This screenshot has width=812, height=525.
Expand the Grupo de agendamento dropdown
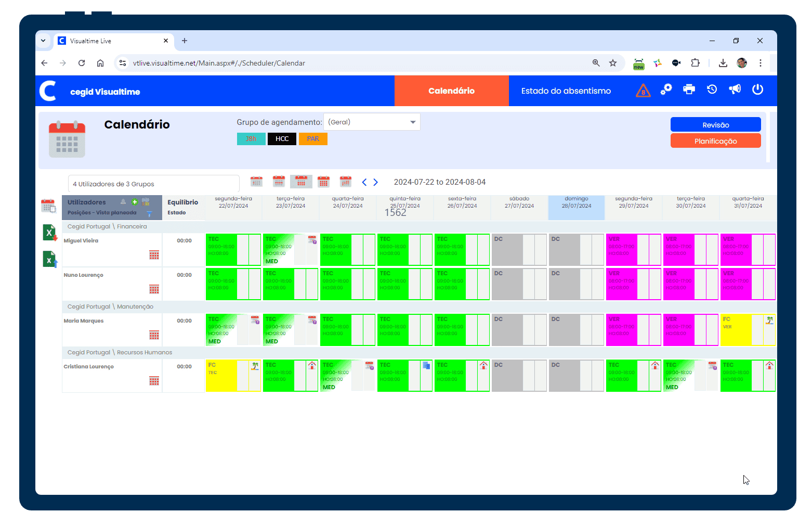click(x=412, y=122)
